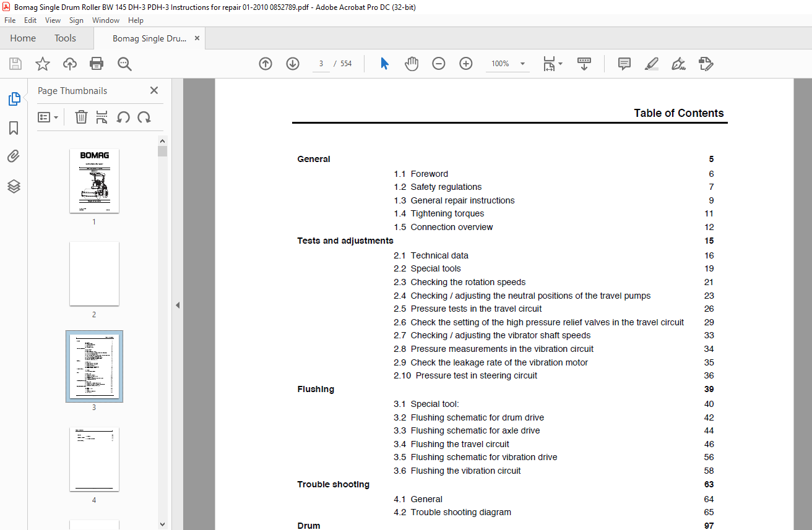Click thumbnail scrollbar up arrow
Viewport: 812px width, 530px height.
162,141
